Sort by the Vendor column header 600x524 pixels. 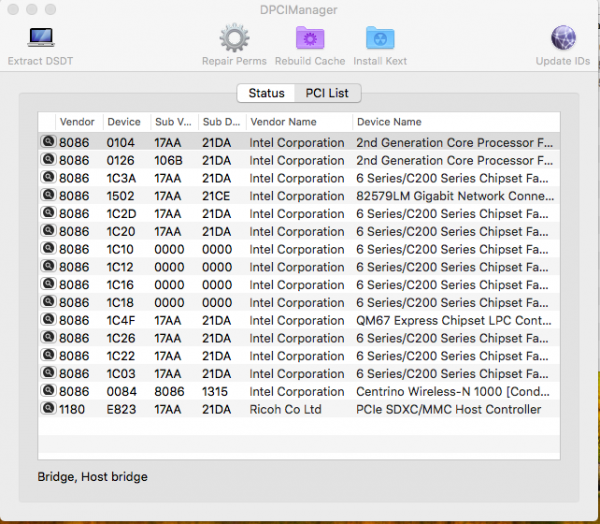[x=79, y=122]
